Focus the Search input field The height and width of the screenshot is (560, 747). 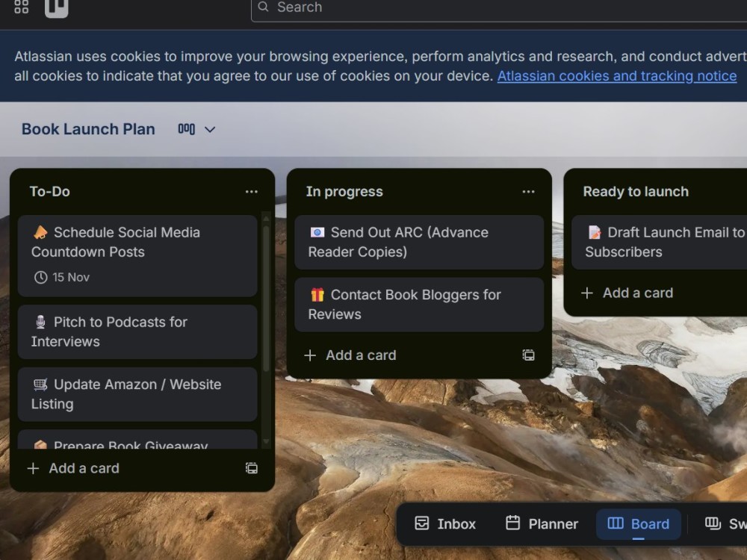pyautogui.click(x=499, y=8)
